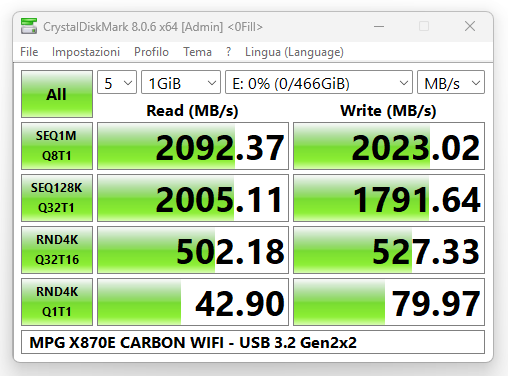This screenshot has height=376, width=508.
Task: Open the drive selector showing E: 0%
Action: click(319, 82)
